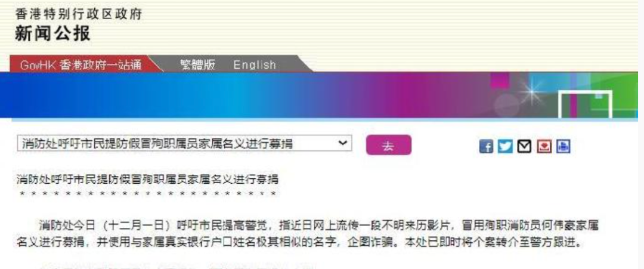Click the article headline about 消防处 fundraising scam
This screenshot has height=269, width=644.
(x=147, y=179)
